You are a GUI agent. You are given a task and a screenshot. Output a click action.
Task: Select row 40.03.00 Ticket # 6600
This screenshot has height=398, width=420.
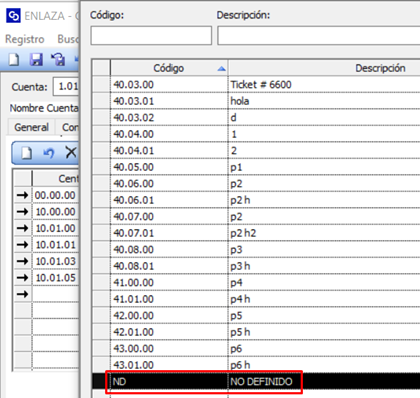tap(256, 85)
